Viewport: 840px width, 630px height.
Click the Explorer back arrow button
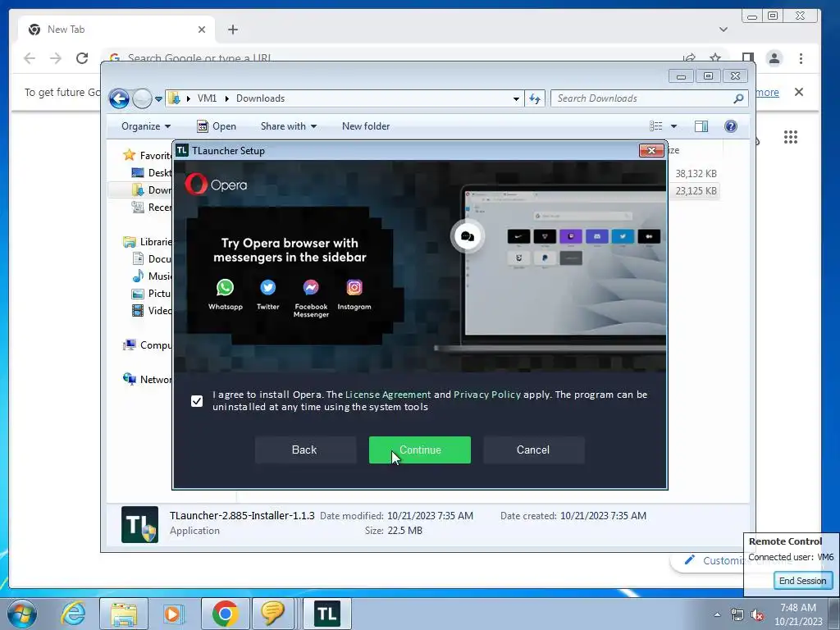pos(119,98)
